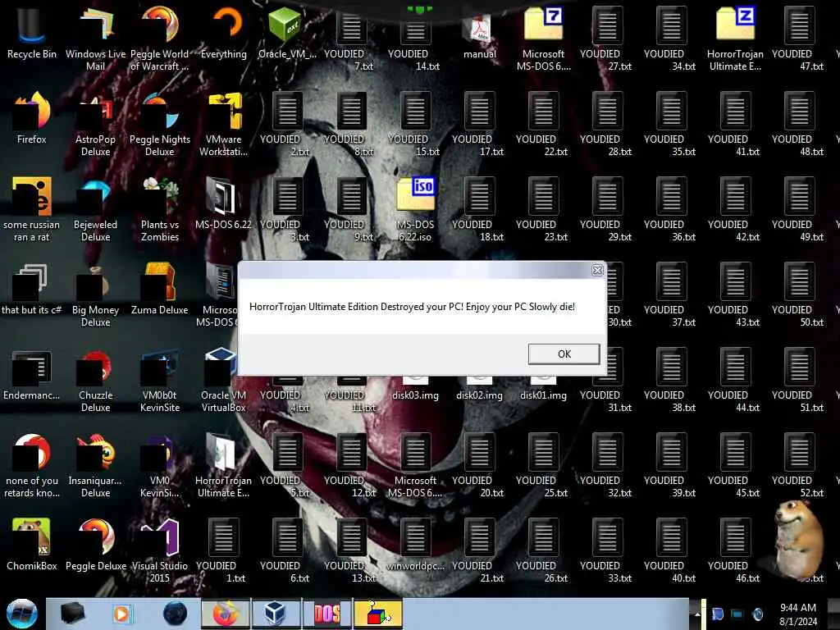The width and height of the screenshot is (840, 630).
Task: Click the Show Desktop strip beside the clock
Action: click(x=833, y=614)
